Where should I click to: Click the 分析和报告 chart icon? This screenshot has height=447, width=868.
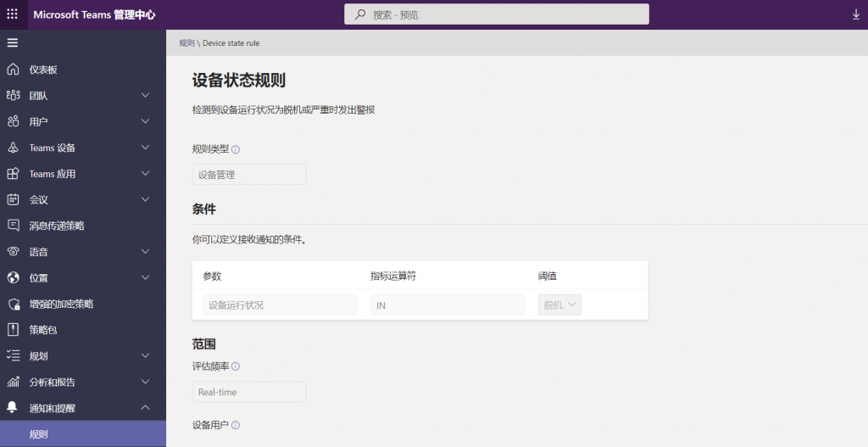coord(13,382)
